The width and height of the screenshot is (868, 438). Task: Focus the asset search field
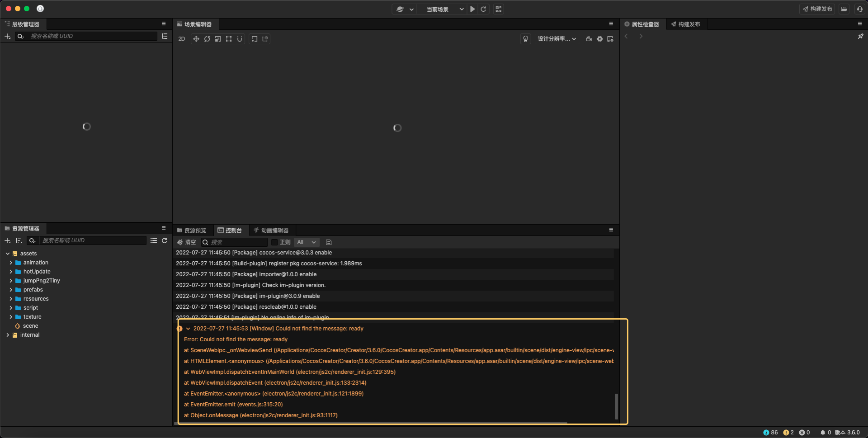93,240
